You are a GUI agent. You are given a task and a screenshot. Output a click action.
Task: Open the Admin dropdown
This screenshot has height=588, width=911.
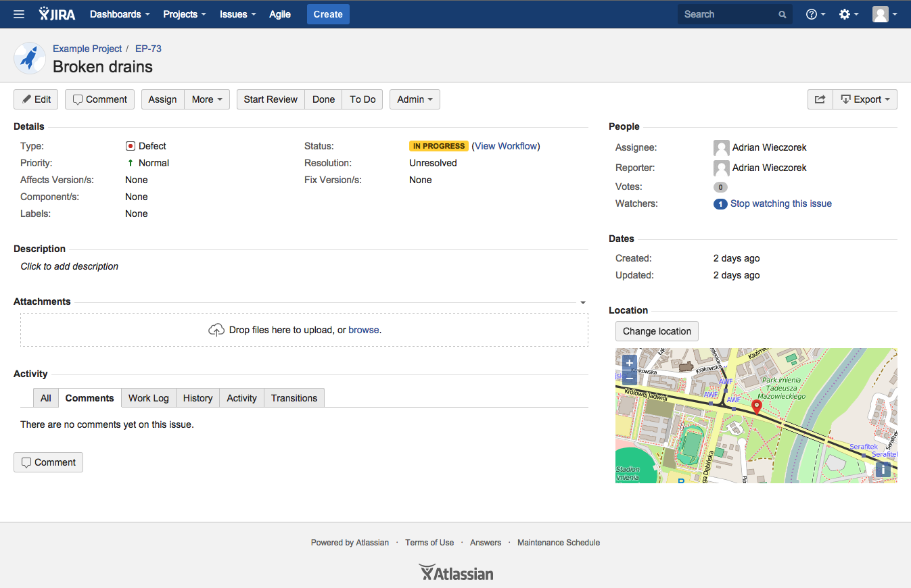pos(415,99)
